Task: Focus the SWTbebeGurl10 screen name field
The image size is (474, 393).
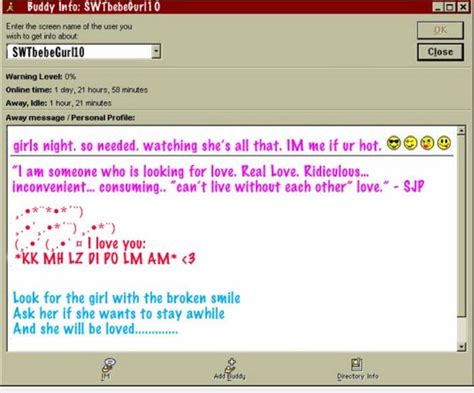Action: pyautogui.click(x=79, y=52)
